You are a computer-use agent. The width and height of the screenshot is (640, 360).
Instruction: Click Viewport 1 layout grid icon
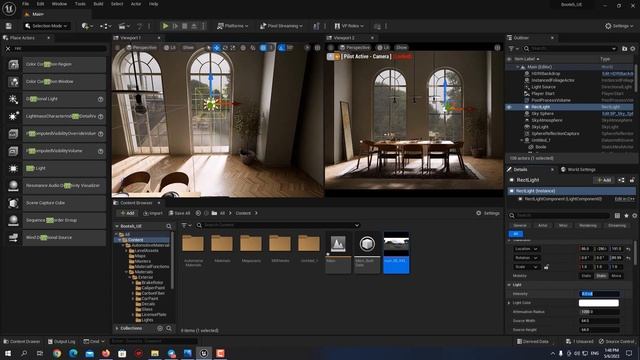[318, 47]
